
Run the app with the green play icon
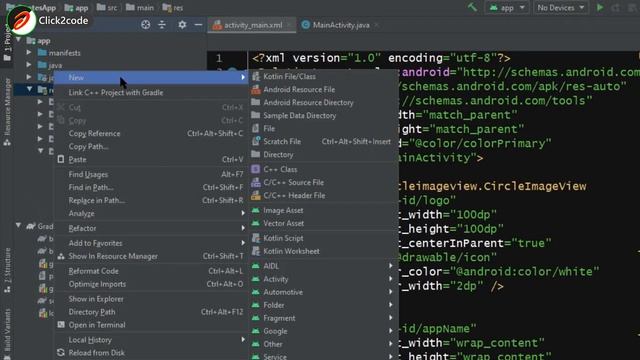[x=600, y=8]
